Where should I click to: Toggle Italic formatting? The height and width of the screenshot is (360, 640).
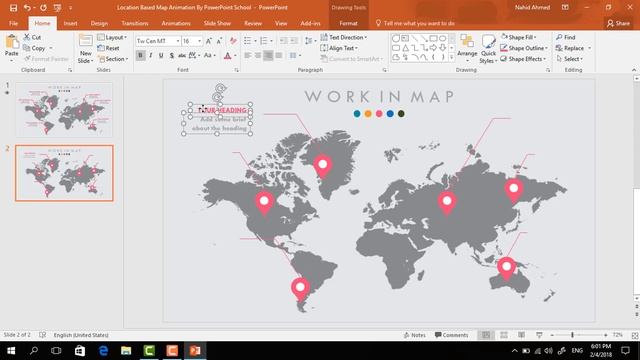pyautogui.click(x=151, y=55)
